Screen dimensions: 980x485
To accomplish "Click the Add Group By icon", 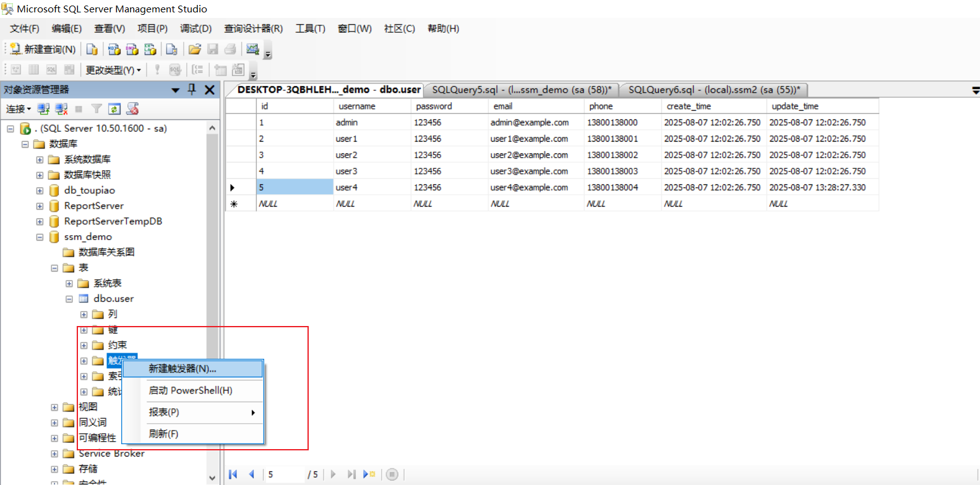I will click(x=197, y=70).
